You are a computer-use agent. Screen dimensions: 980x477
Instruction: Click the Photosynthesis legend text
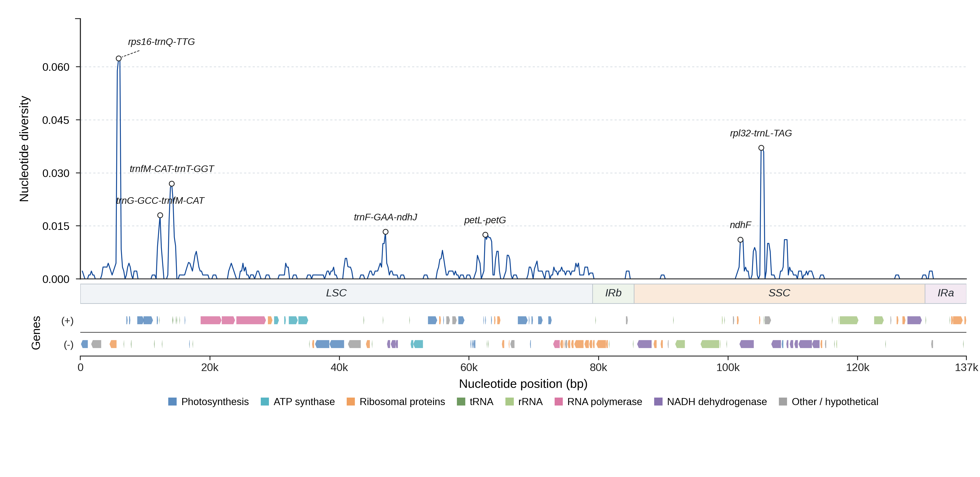(215, 402)
